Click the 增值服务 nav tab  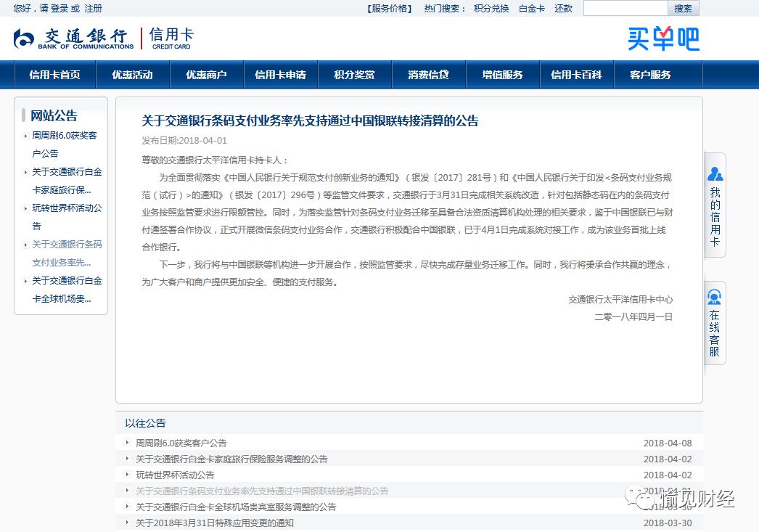[502, 75]
